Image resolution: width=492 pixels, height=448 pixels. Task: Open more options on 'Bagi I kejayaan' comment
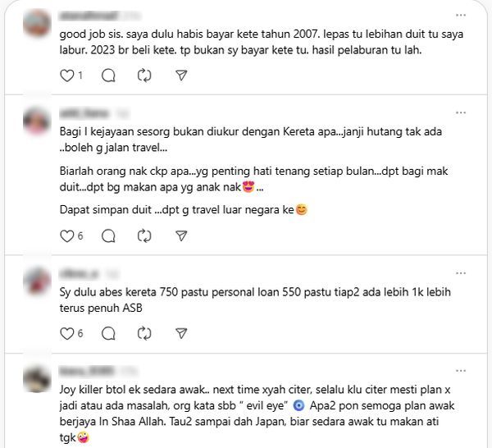point(461,112)
